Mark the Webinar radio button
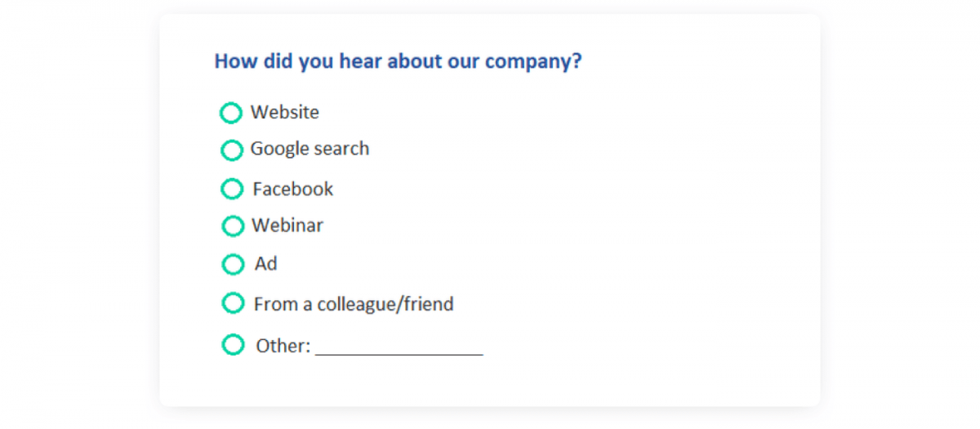This screenshot has width=980, height=429. click(233, 226)
